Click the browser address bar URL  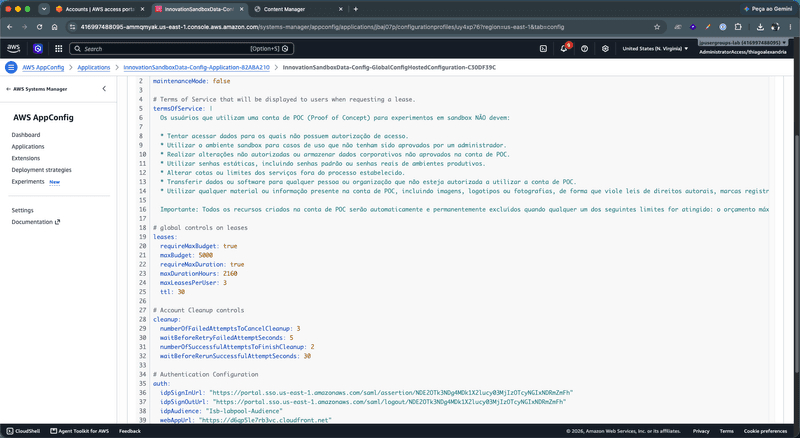(322, 27)
